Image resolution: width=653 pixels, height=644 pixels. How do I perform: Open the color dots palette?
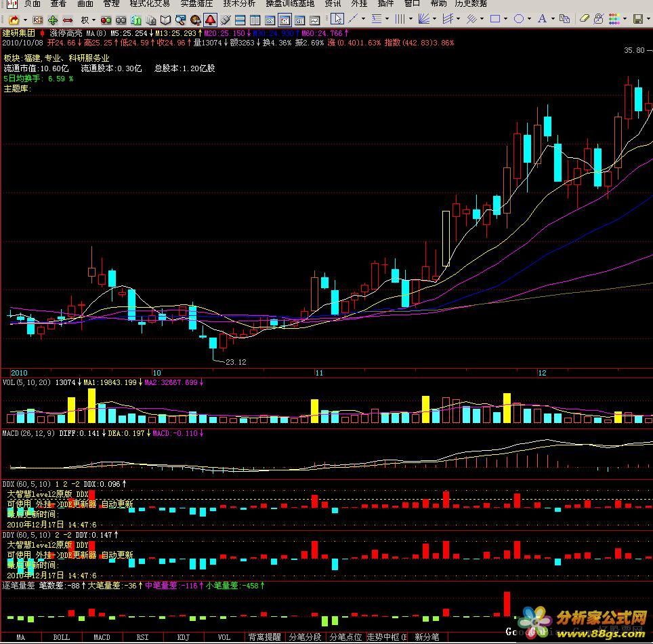point(614,19)
